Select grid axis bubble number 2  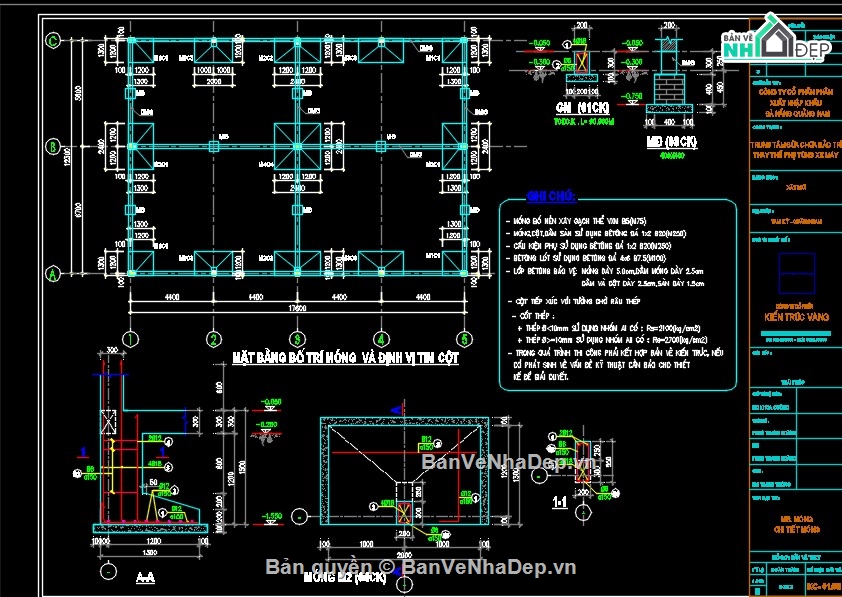coord(214,339)
